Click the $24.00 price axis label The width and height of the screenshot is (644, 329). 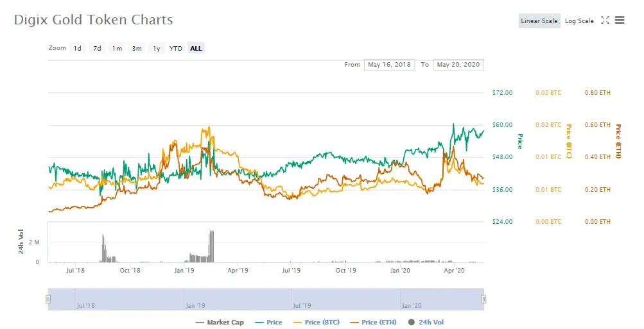tap(502, 221)
